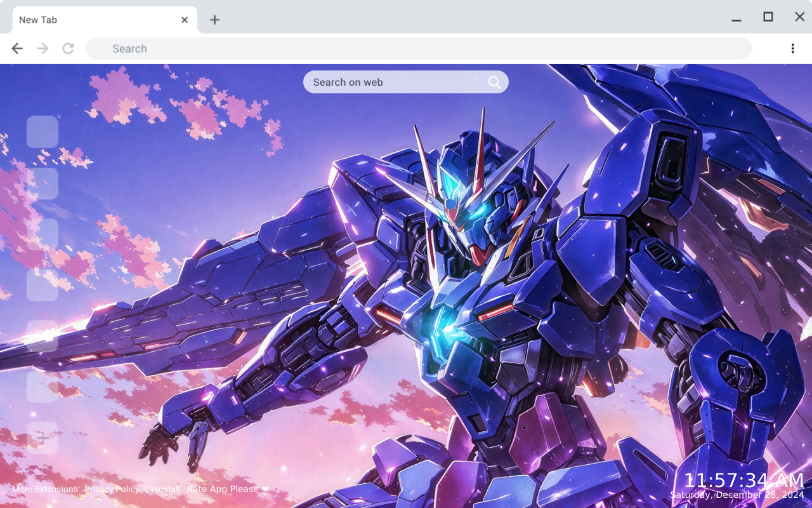Reload the current page

coord(68,48)
